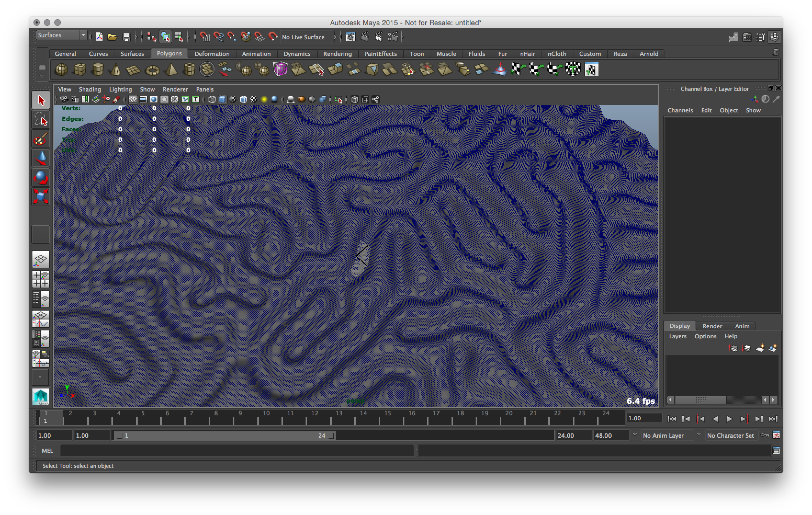812x515 pixels.
Task: Toggle film gate in viewport
Action: [143, 99]
